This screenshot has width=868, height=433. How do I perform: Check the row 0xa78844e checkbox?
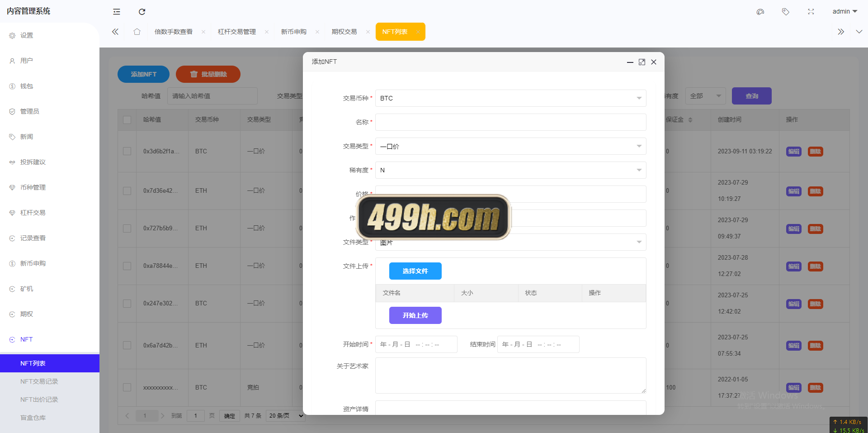coord(127,266)
